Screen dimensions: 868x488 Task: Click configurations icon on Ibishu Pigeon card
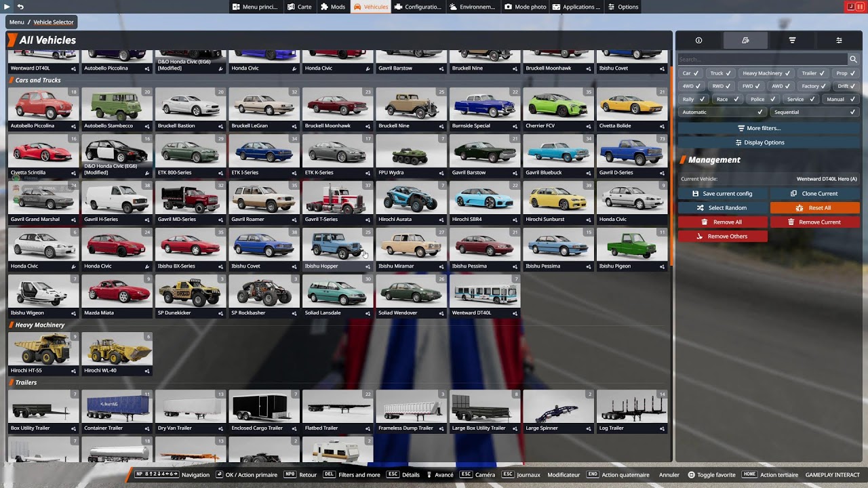pos(662,266)
